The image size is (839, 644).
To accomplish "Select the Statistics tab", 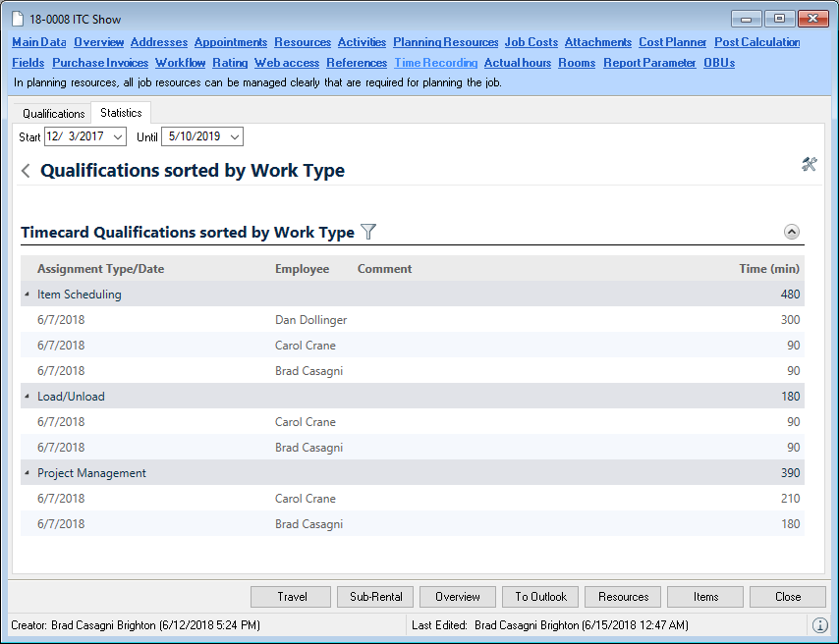I will [121, 113].
